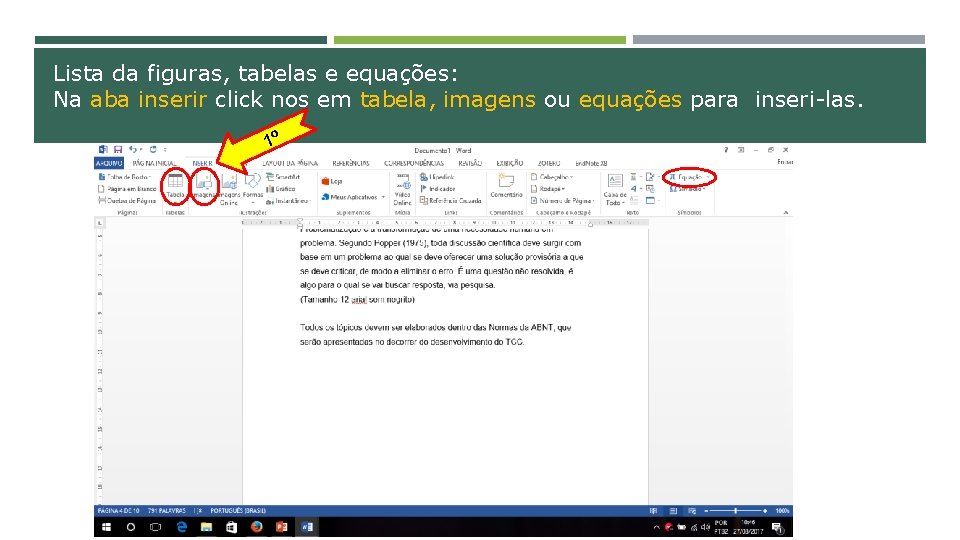
Task: Open the Ribbon Display Options button
Action: (x=741, y=149)
